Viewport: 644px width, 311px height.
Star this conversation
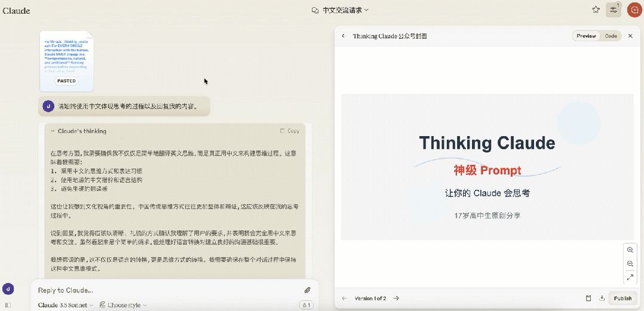(x=596, y=10)
